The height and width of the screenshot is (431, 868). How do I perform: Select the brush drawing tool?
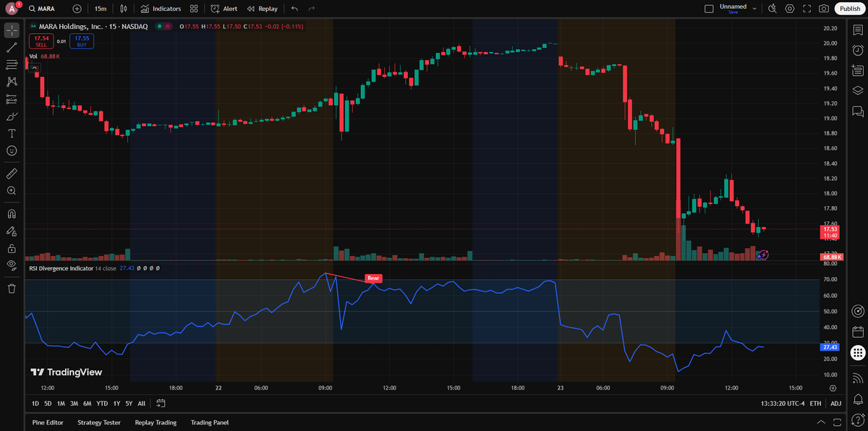tap(12, 116)
